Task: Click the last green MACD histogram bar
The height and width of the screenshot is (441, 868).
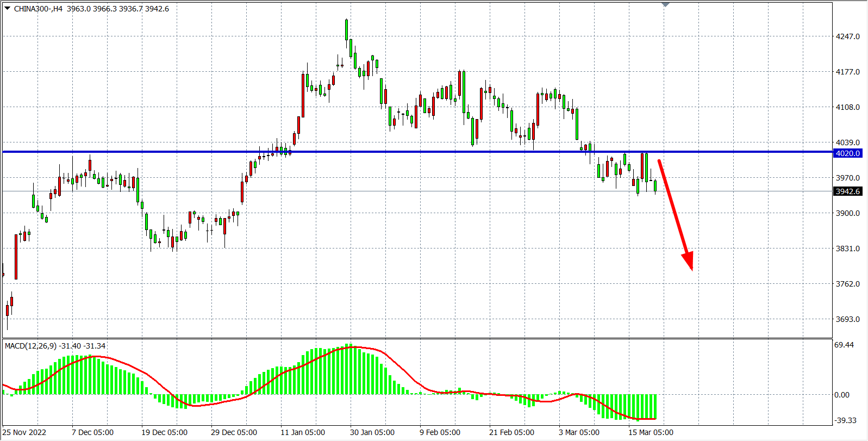Action: pyautogui.click(x=655, y=407)
